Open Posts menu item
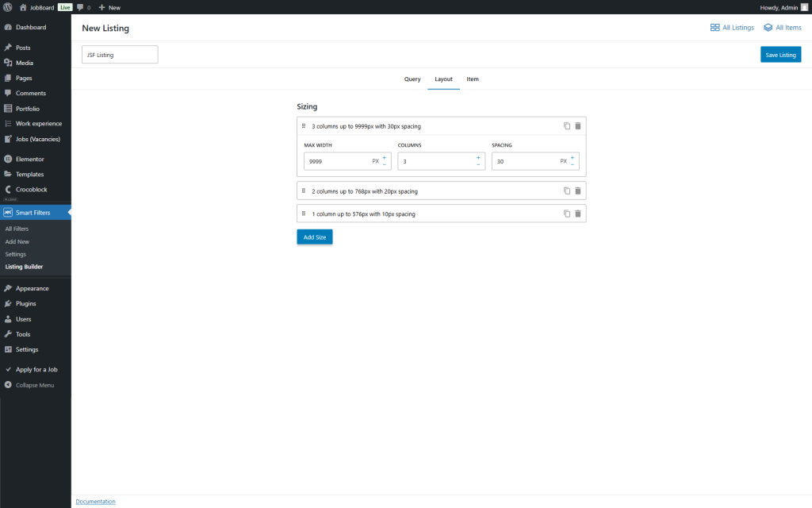The width and height of the screenshot is (812, 508). tap(35, 47)
